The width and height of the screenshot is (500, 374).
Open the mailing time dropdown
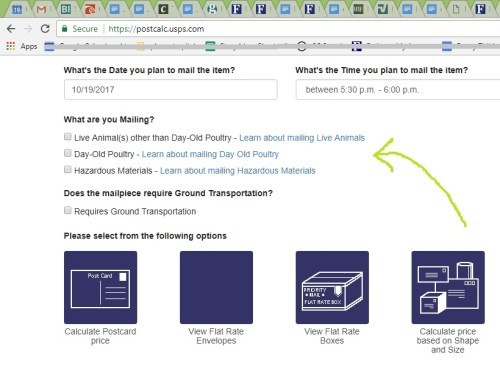tap(398, 90)
